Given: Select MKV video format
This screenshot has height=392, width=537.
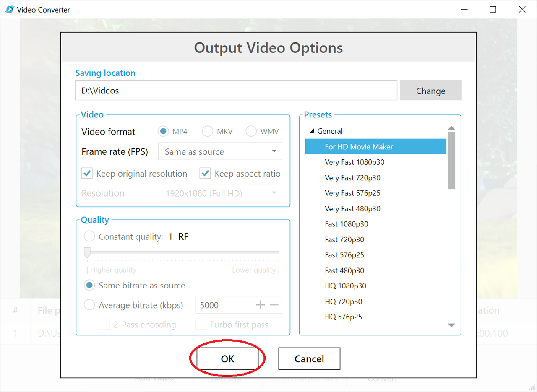Looking at the screenshot, I should [208, 132].
